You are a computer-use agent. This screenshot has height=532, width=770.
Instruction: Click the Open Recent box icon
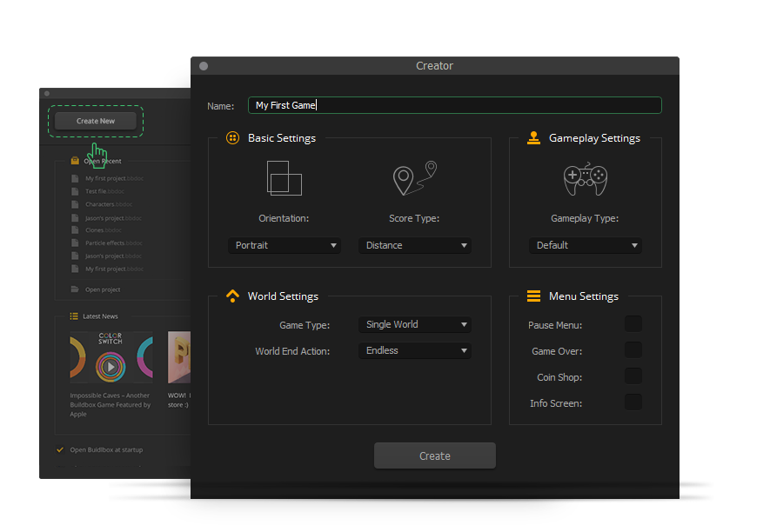coord(75,161)
